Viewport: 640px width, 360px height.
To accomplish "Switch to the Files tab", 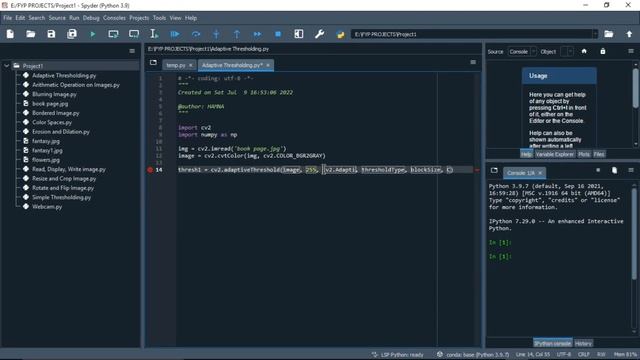I will click(599, 154).
